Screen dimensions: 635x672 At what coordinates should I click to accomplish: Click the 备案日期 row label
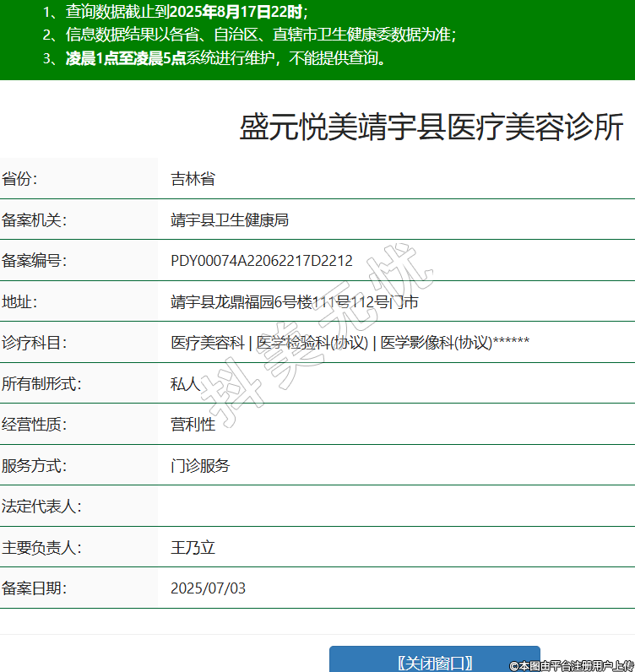point(35,588)
